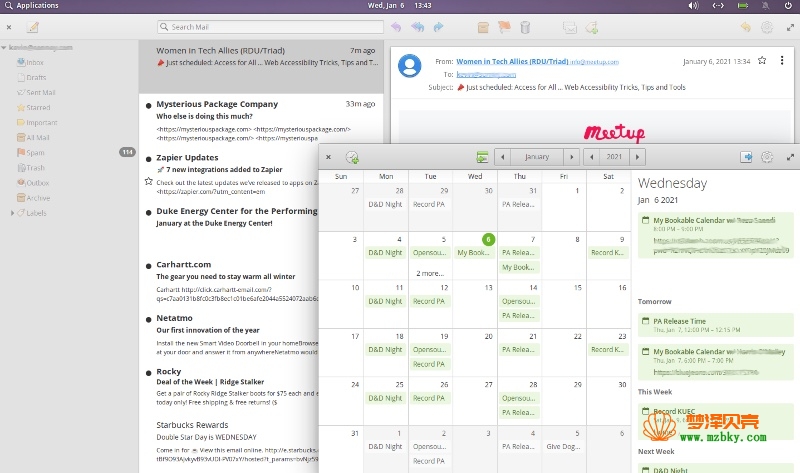Image resolution: width=800 pixels, height=473 pixels.
Task: Open the Starbucks Rewards email
Action: point(230,442)
